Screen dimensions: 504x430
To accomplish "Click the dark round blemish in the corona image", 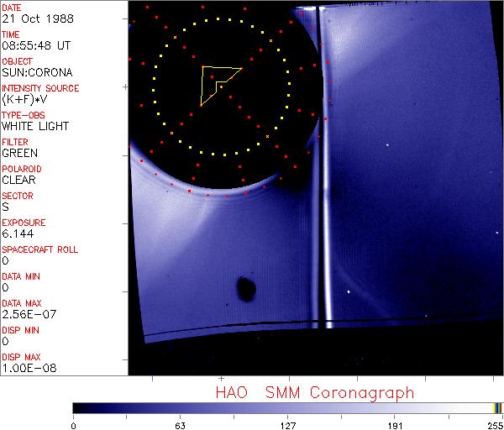I will [x=247, y=289].
